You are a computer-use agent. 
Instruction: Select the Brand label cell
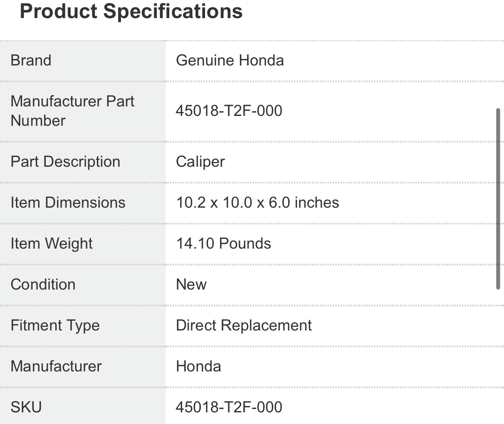pos(83,61)
